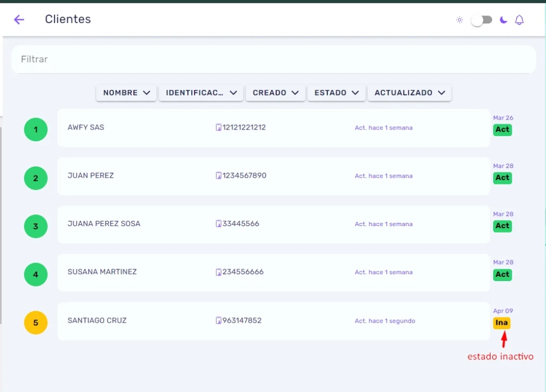This screenshot has height=392, width=546.
Task: Click ID icon beside 12121221212
Action: (218, 127)
